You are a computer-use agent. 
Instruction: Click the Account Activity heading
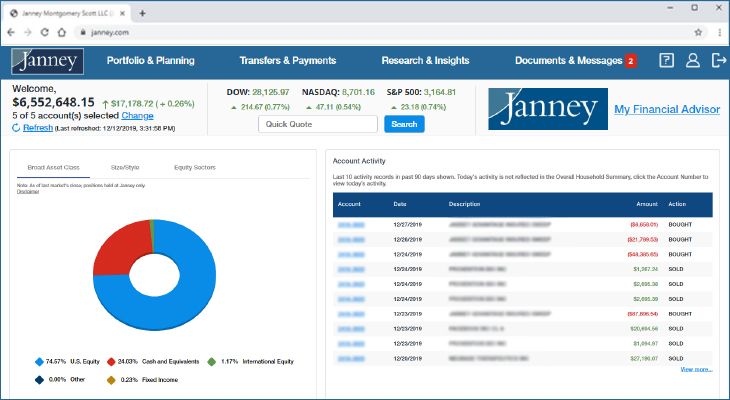pos(359,161)
